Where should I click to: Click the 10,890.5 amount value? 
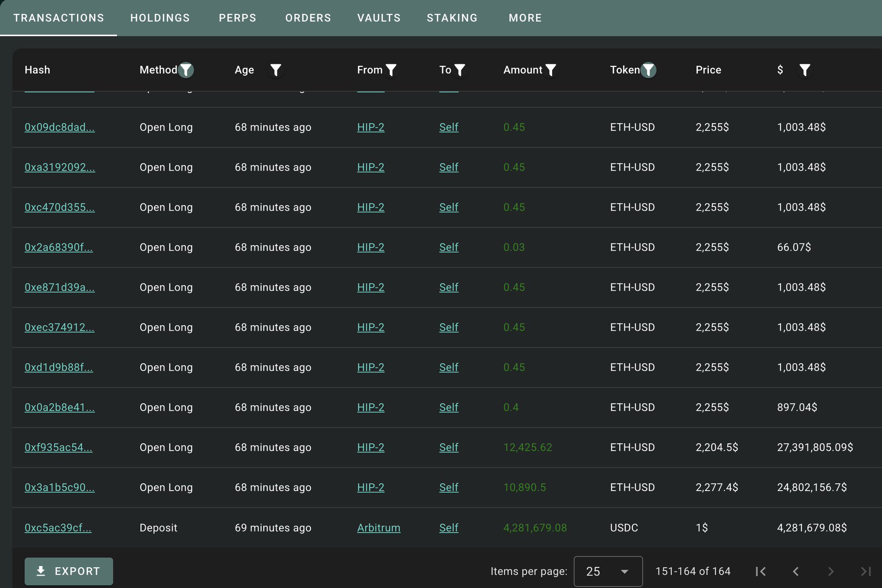pos(525,488)
